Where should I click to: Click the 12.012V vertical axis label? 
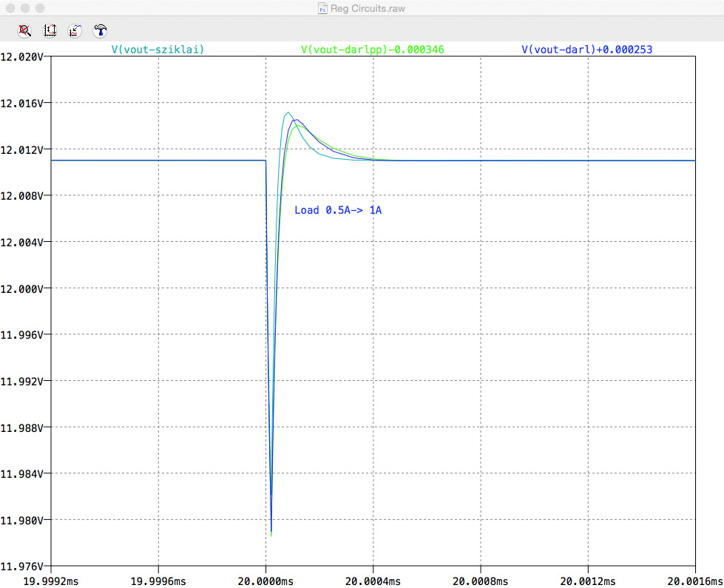pyautogui.click(x=21, y=149)
